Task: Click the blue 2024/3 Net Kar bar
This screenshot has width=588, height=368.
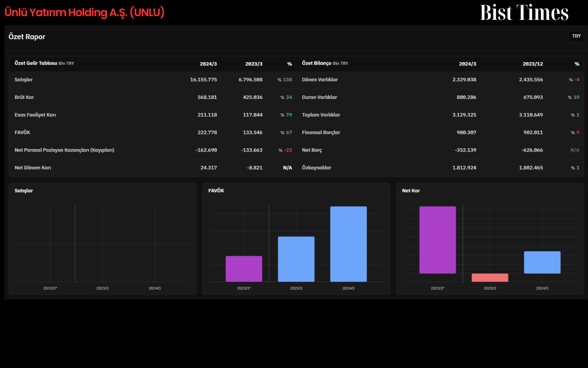Action: tap(542, 262)
